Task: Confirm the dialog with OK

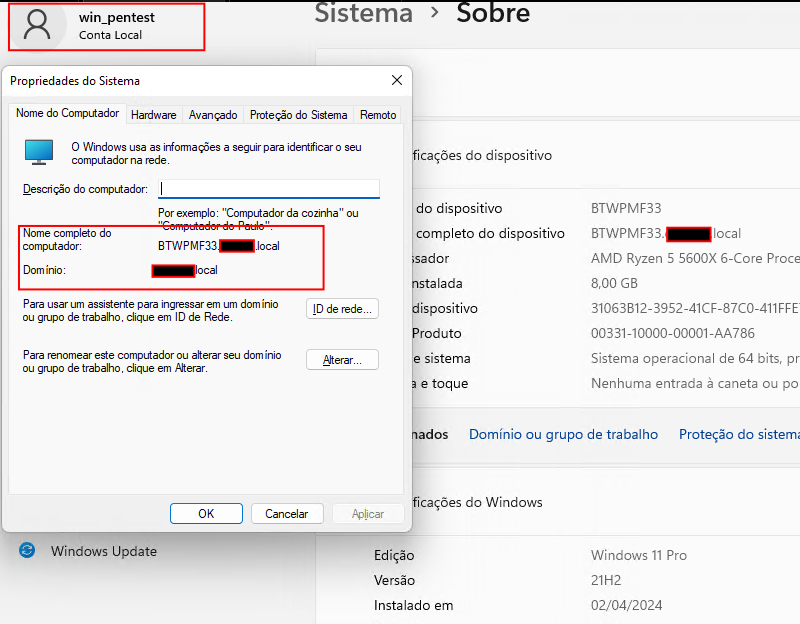Action: pos(206,513)
